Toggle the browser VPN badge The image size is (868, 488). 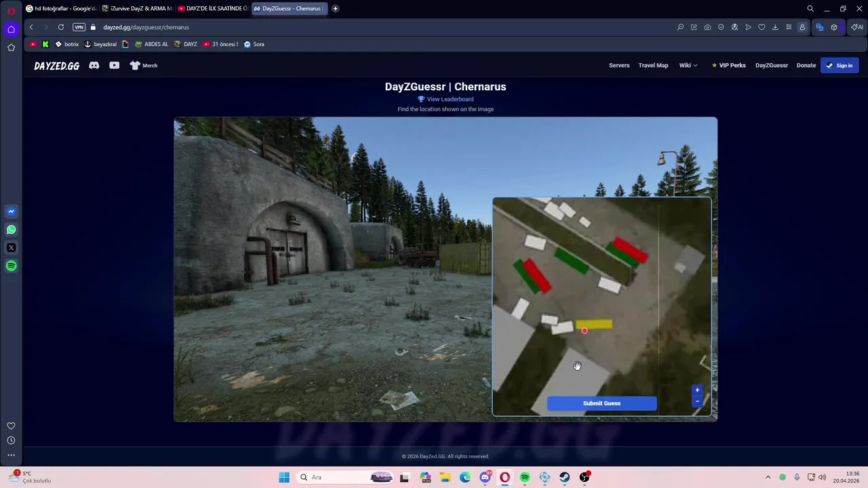click(79, 27)
